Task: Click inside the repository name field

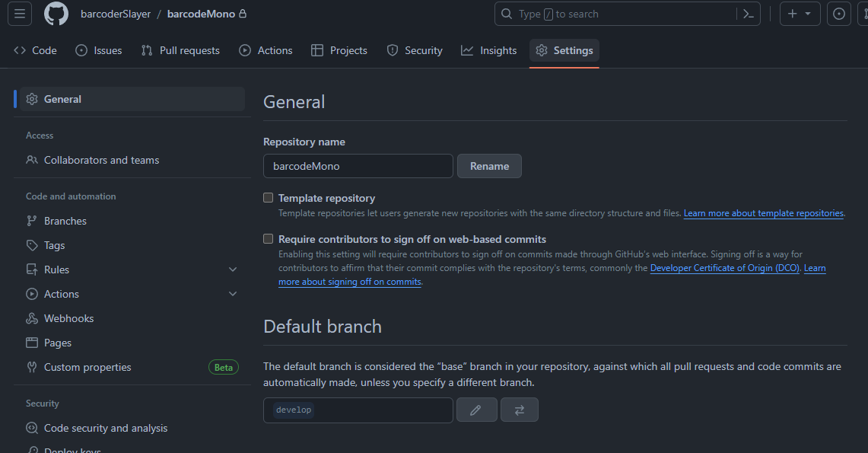Action: pos(358,166)
